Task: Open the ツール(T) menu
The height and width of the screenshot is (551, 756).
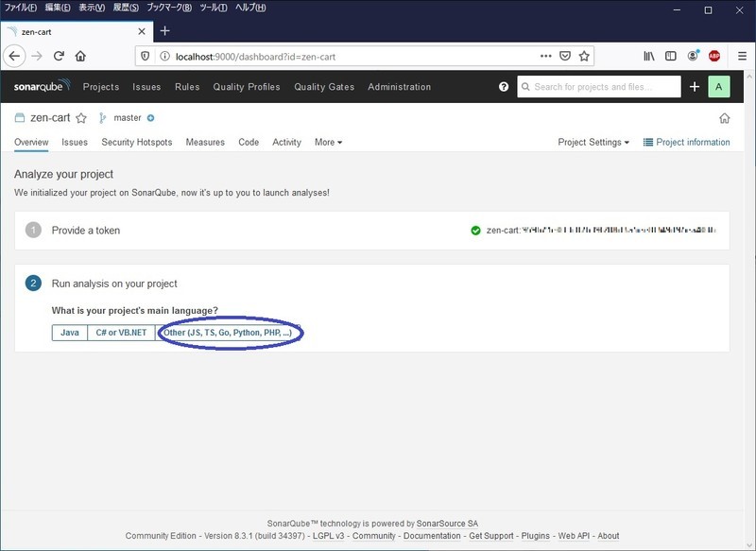Action: [214, 8]
